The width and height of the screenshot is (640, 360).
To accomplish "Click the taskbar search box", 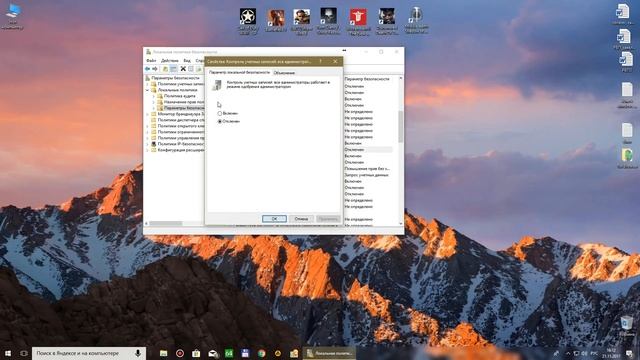I will [89, 353].
